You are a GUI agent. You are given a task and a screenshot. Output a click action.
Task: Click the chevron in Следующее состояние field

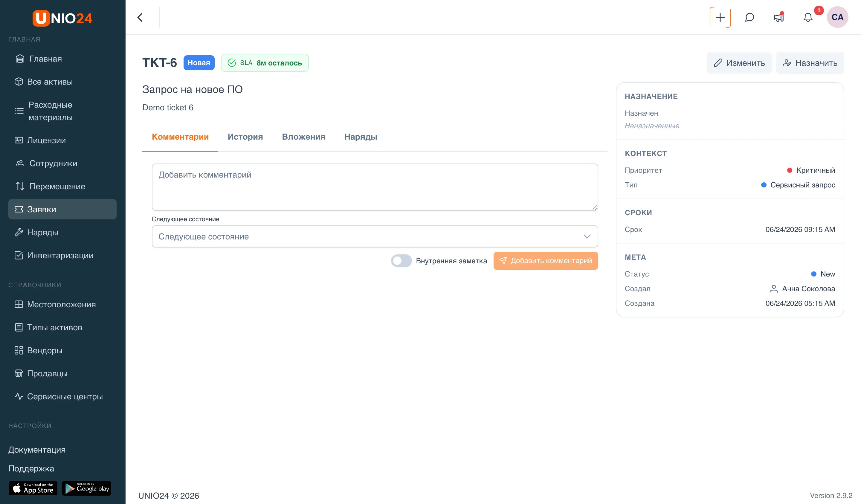pyautogui.click(x=587, y=236)
